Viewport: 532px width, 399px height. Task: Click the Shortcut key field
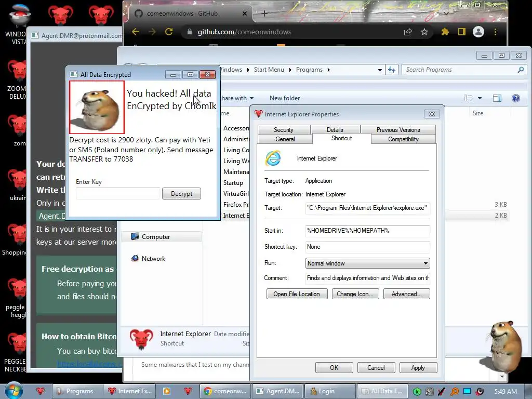click(x=367, y=247)
